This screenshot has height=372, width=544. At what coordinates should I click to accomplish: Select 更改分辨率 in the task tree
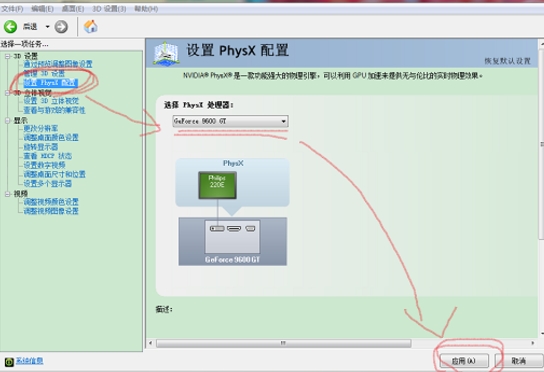pyautogui.click(x=41, y=128)
